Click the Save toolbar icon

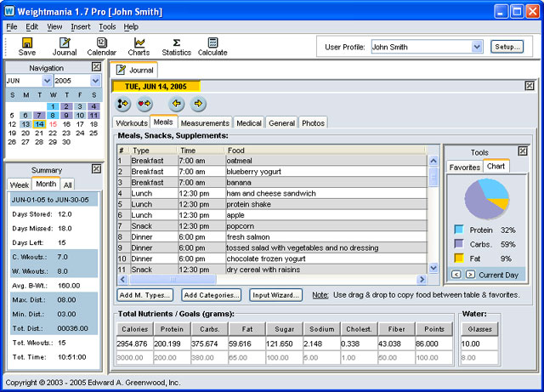(26, 47)
